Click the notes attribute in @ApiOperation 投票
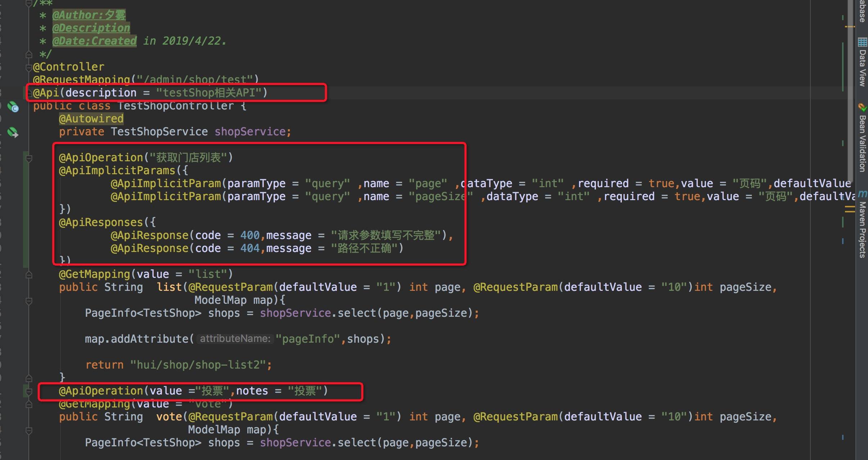The image size is (868, 460). tap(252, 391)
